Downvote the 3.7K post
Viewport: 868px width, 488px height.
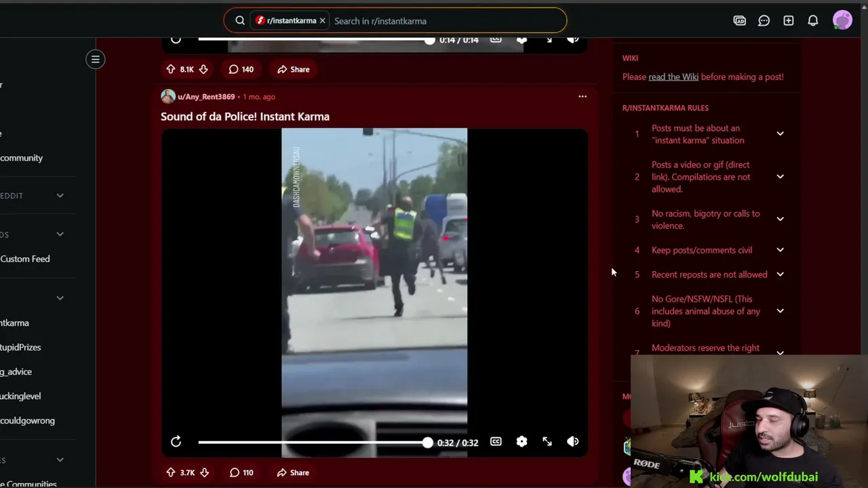(204, 472)
